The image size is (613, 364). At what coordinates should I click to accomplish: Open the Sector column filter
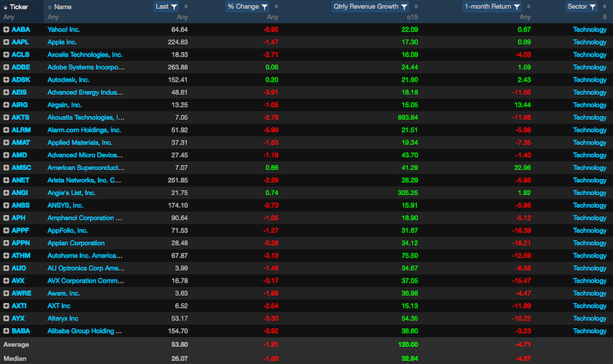pyautogui.click(x=593, y=7)
